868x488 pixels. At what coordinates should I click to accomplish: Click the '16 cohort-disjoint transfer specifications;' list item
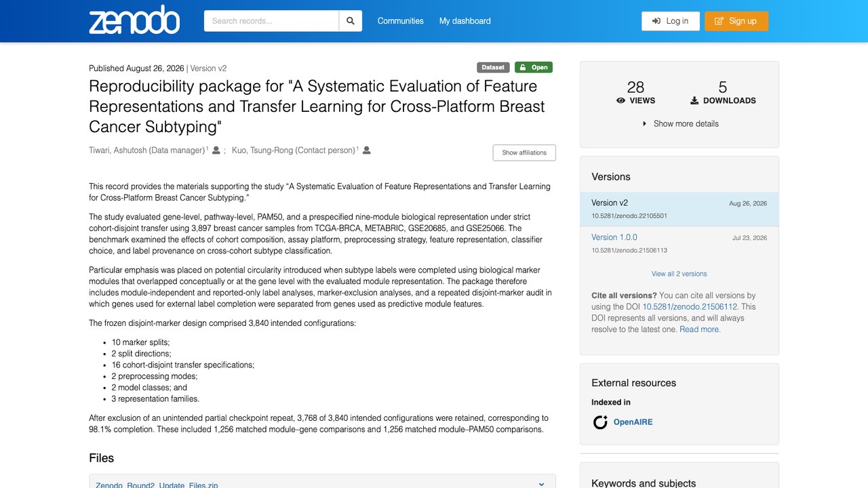pyautogui.click(x=183, y=365)
